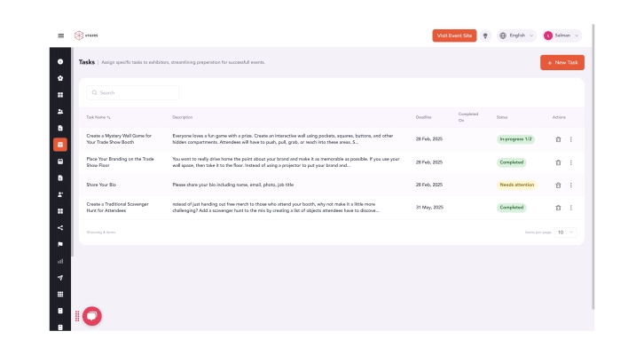Open the red chat bubble widget
Image resolution: width=644 pixels, height=355 pixels.
point(92,316)
